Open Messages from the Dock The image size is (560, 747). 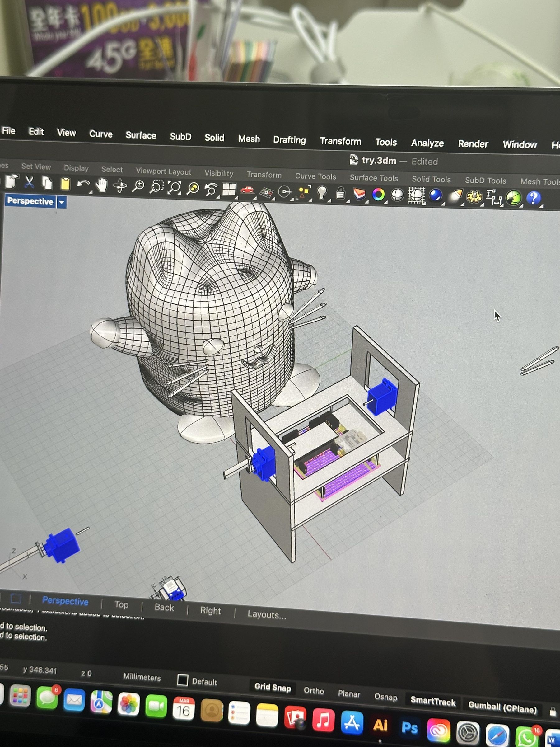47,698
